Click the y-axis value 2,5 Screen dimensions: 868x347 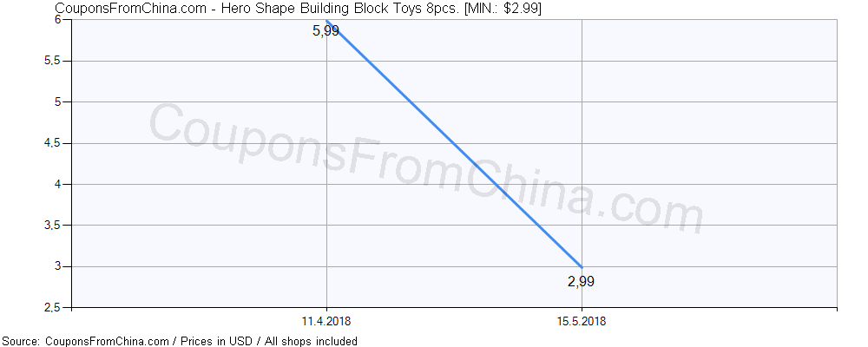[56, 307]
